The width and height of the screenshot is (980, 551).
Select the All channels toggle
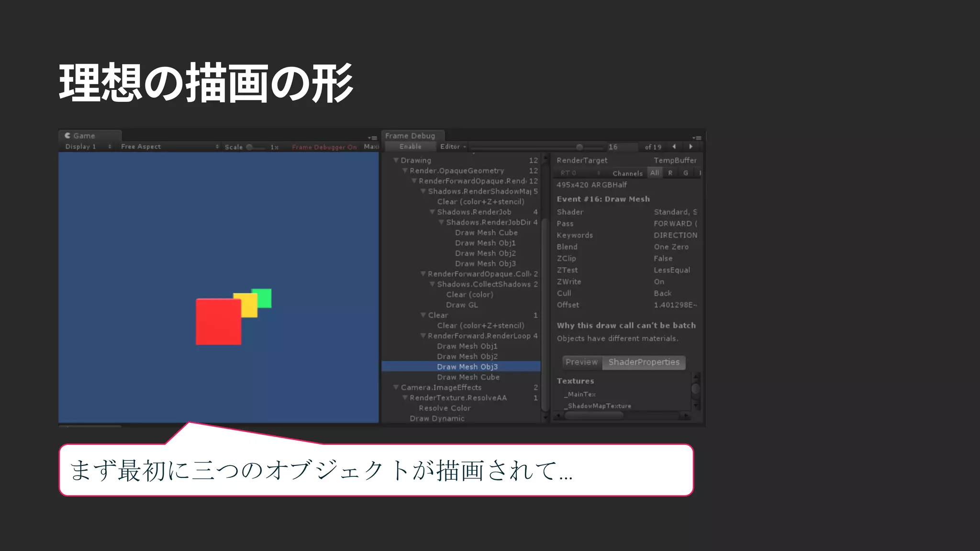[655, 173]
